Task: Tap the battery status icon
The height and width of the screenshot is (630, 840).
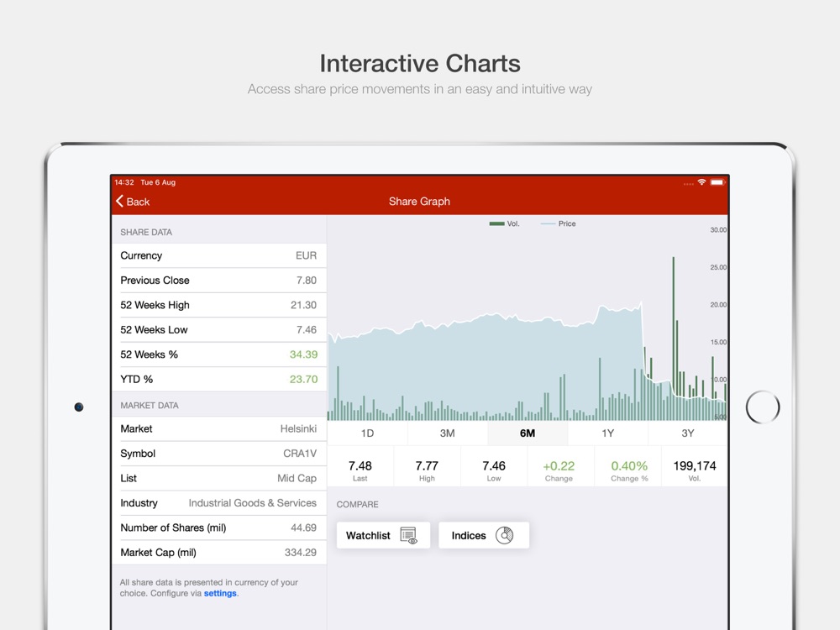Action: pos(717,182)
